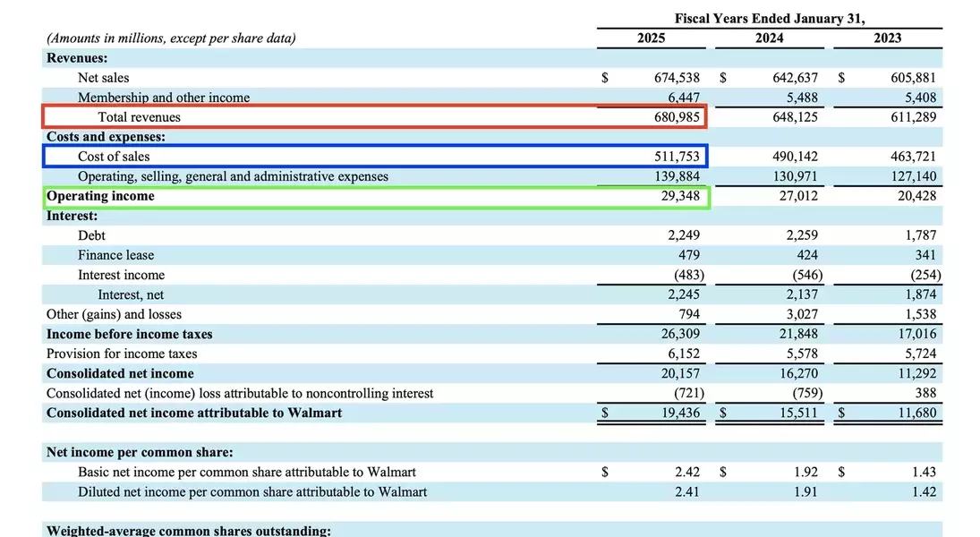Click Consolidated net income 20,157 value
980x537 pixels.
[x=678, y=373]
